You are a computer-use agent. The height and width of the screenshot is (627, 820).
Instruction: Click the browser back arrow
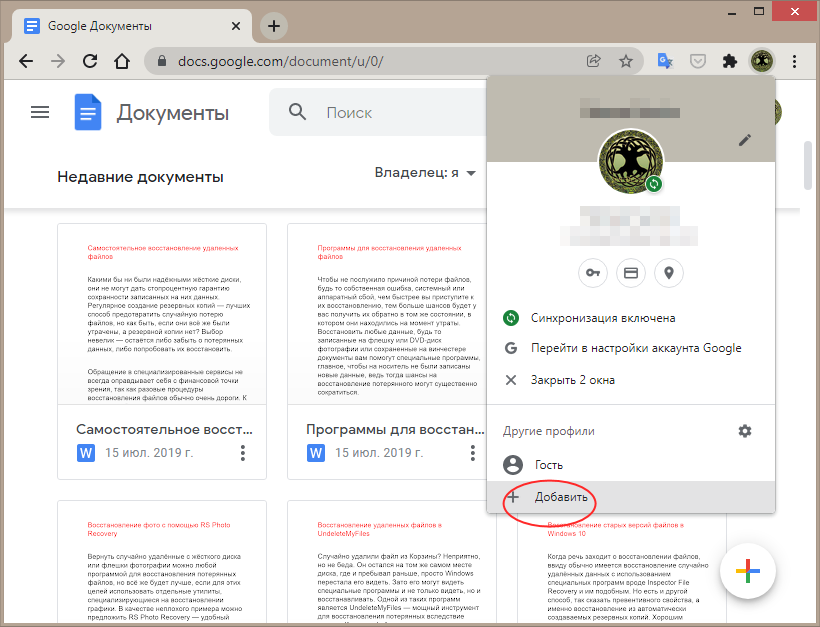pos(26,61)
